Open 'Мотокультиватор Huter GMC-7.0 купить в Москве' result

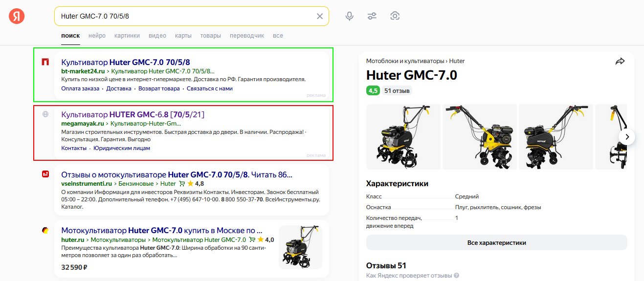(162, 230)
